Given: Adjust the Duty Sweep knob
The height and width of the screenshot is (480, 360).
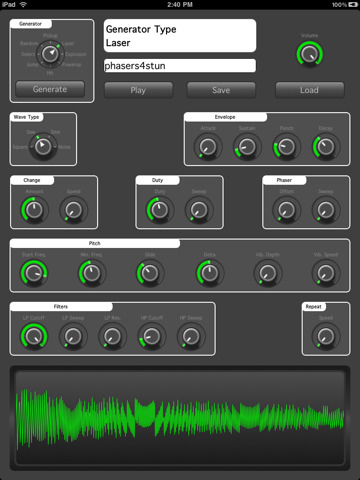Looking at the screenshot, I should point(199,210).
